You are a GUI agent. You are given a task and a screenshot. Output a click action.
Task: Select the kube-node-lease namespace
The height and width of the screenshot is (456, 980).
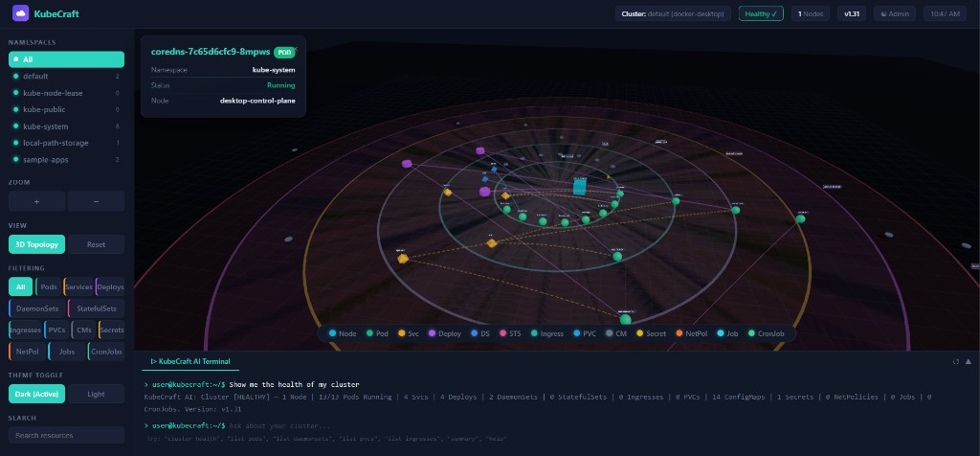66,93
